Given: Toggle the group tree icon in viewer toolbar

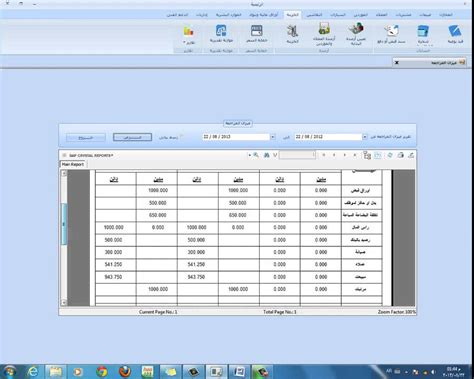Looking at the screenshot, I should point(367,155).
